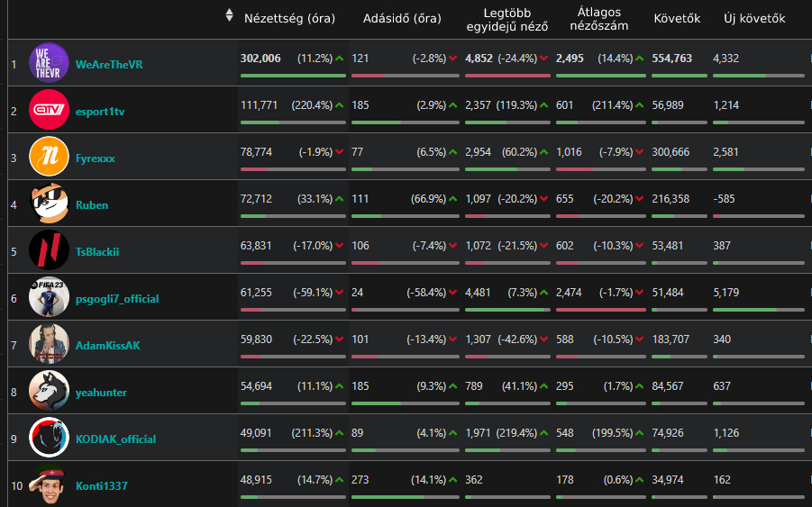Click the esport1tv channel name link

point(102,112)
